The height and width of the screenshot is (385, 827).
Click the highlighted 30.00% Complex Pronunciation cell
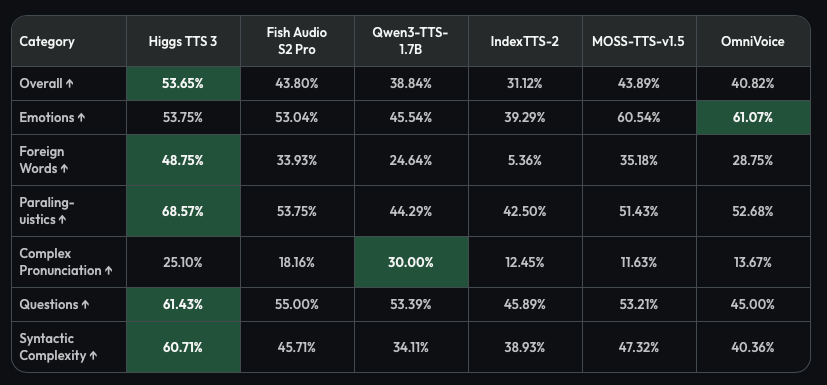[411, 262]
